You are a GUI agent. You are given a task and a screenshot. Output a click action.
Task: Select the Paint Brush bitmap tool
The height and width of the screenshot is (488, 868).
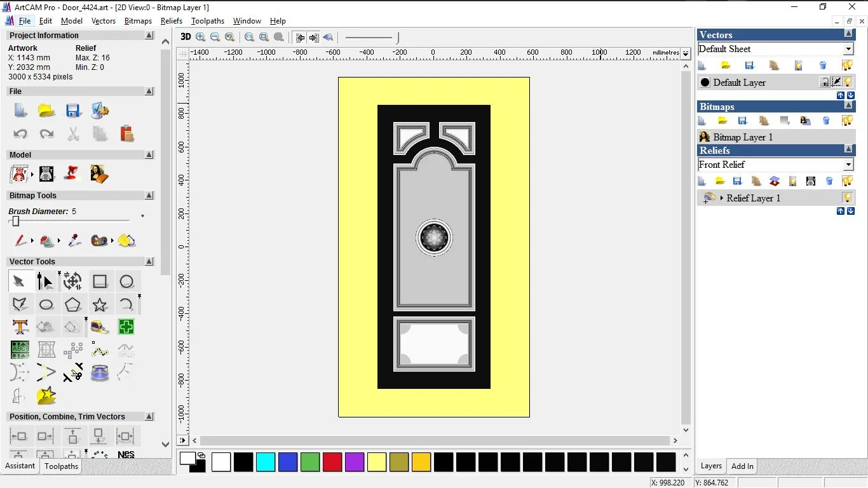point(21,241)
